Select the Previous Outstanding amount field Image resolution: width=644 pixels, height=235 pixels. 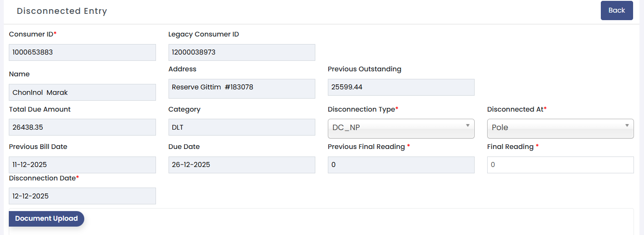pos(401,87)
